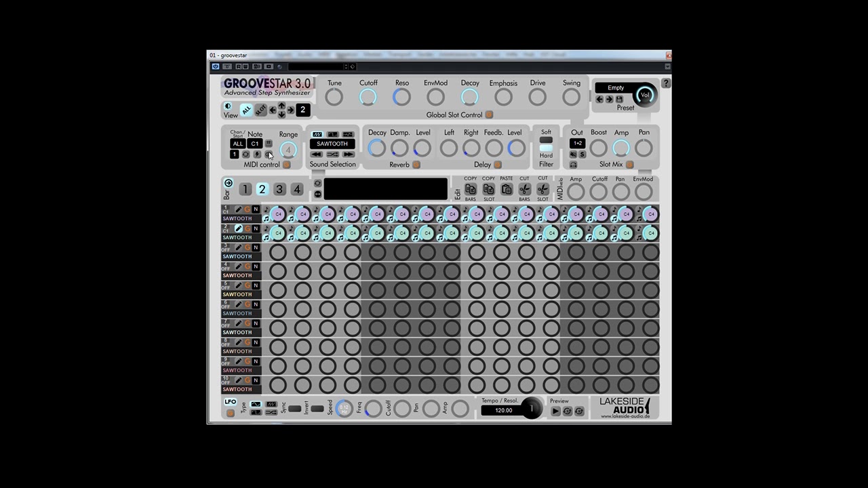Click the headphones icon under Out
The width and height of the screenshot is (868, 488).
click(x=573, y=165)
